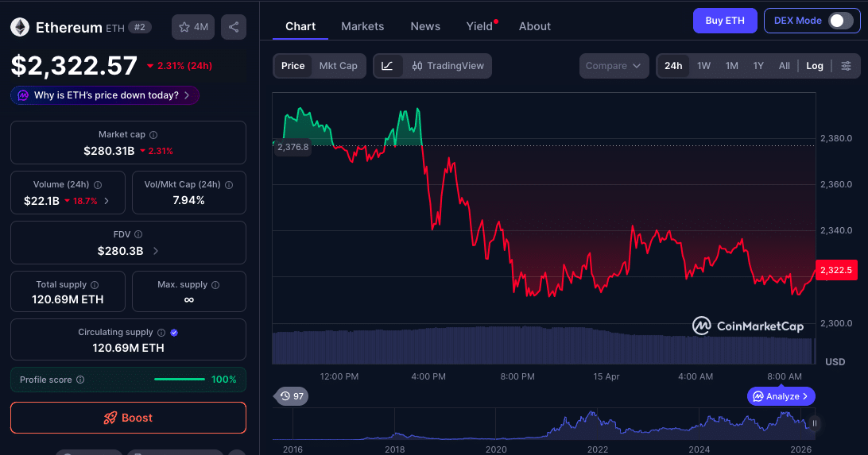Screen dimensions: 868x455
Task: Click the Boost button
Action: (x=129, y=418)
